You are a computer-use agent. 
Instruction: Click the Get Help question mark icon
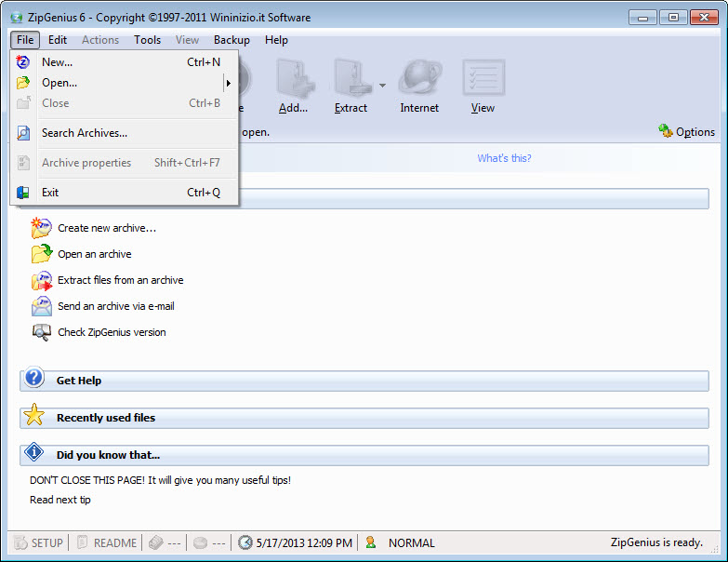pyautogui.click(x=33, y=377)
